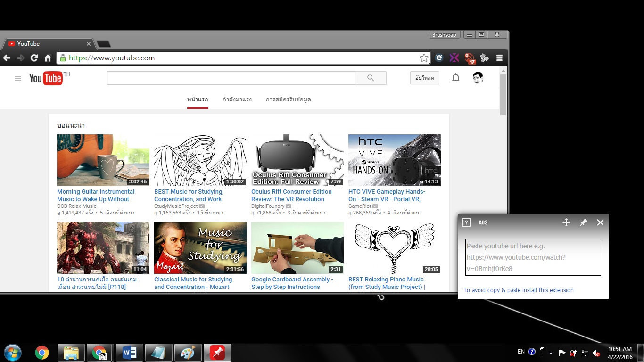
Task: Switch to the กำลังมาแรง tab
Action: click(x=237, y=99)
